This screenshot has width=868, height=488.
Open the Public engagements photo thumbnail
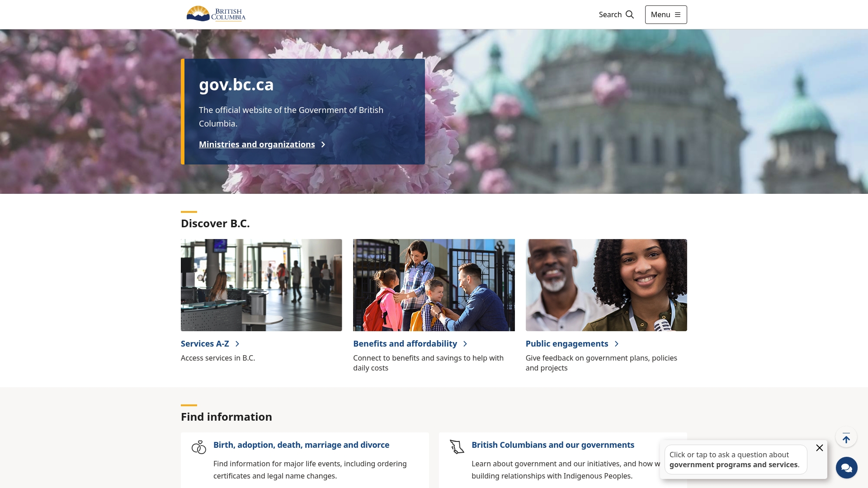(x=606, y=285)
